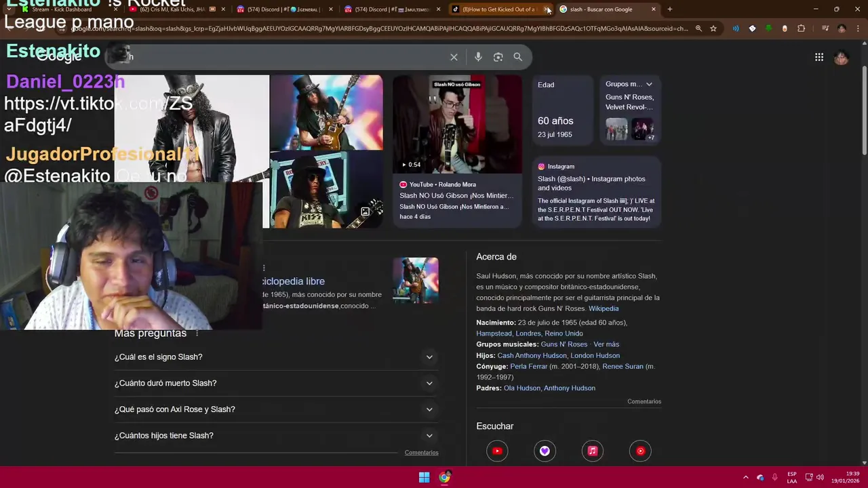Open YouTube Music listen icon

click(x=640, y=451)
